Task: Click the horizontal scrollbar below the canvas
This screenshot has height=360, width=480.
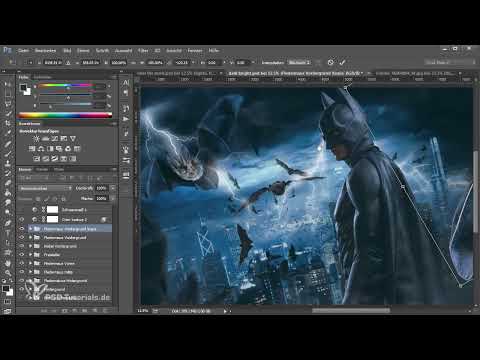Action: pos(351,311)
